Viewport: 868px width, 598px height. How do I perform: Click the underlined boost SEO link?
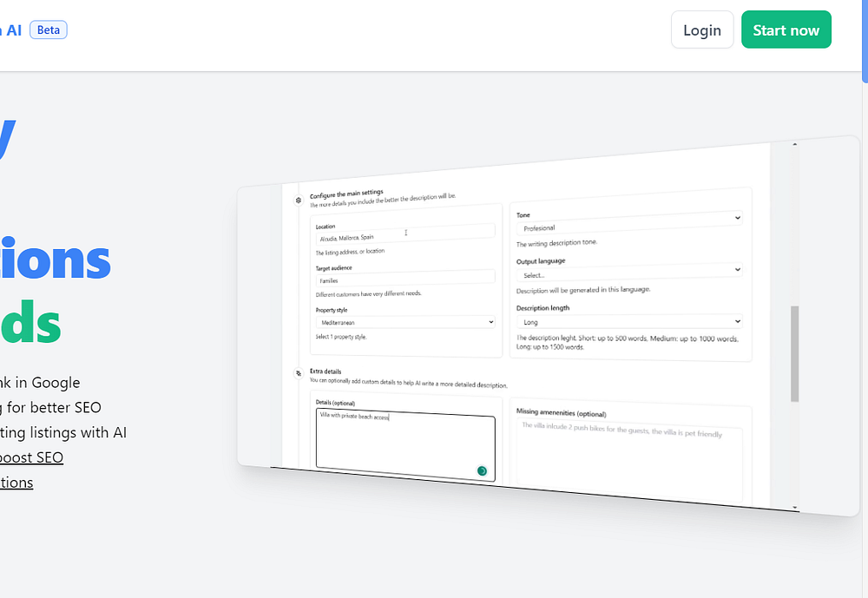point(31,458)
